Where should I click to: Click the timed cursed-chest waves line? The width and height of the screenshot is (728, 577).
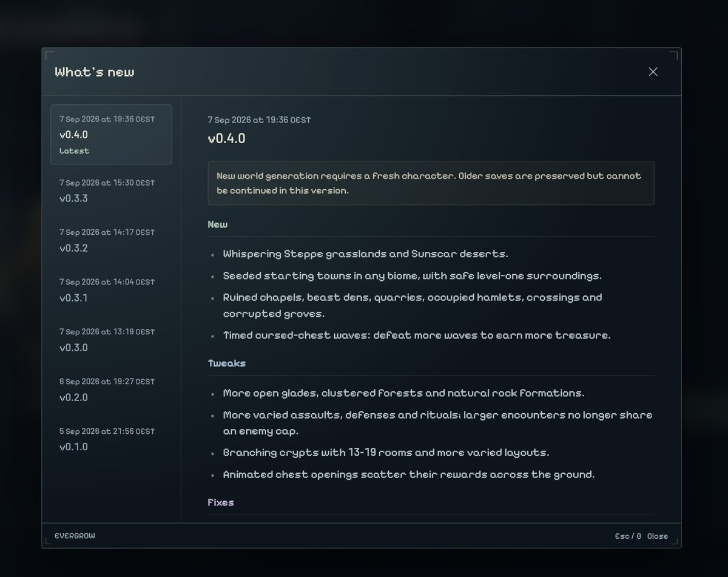tap(417, 335)
